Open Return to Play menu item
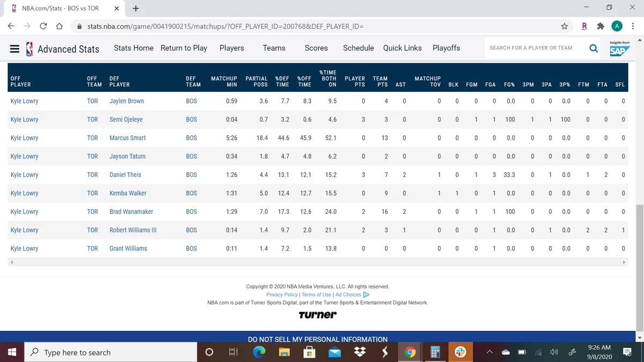The image size is (644, 362). 184,48
